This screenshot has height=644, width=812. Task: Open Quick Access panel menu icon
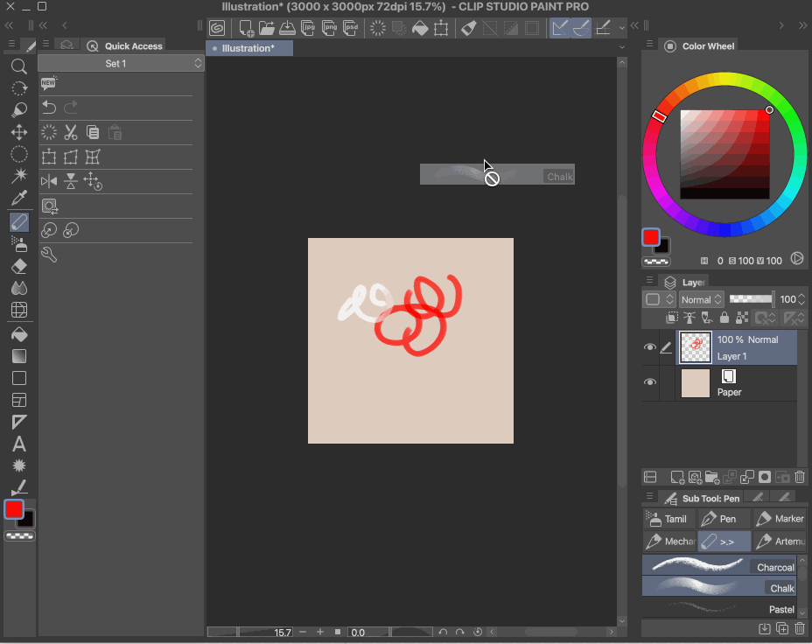pos(45,44)
